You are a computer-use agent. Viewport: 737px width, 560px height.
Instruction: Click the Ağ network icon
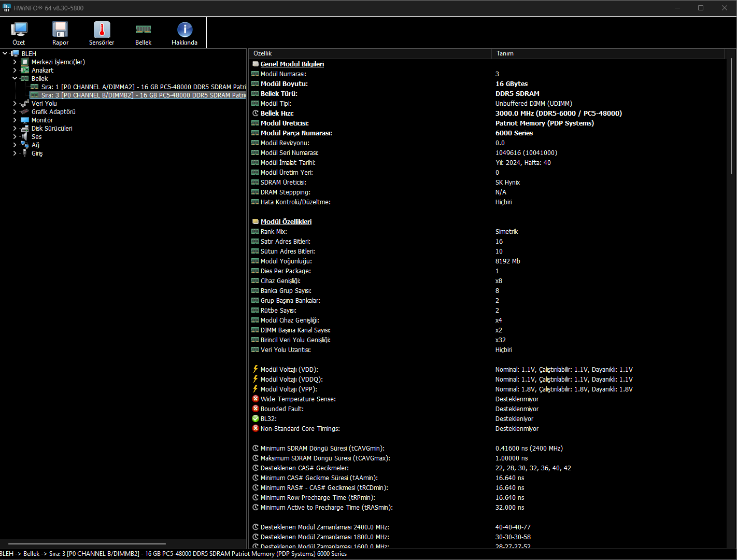point(25,145)
